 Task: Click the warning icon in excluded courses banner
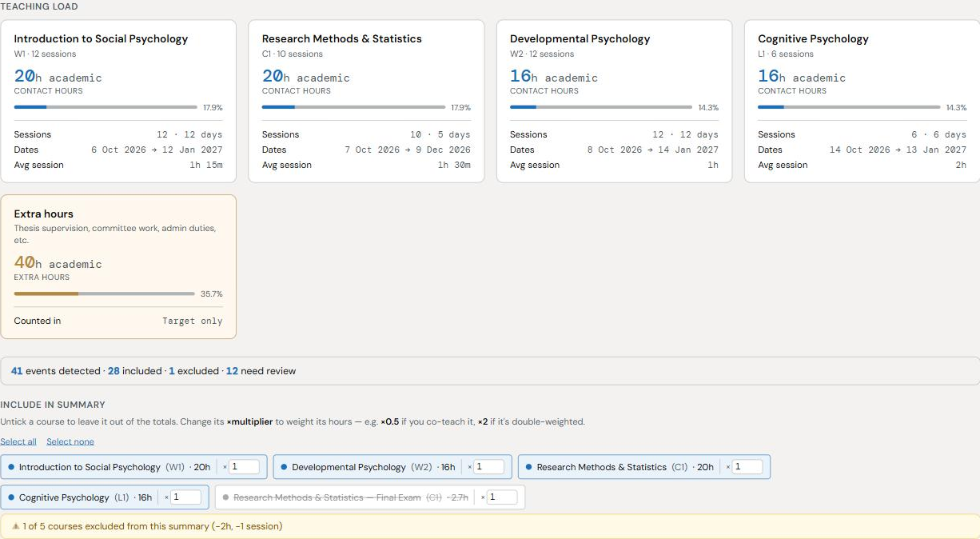(x=15, y=526)
